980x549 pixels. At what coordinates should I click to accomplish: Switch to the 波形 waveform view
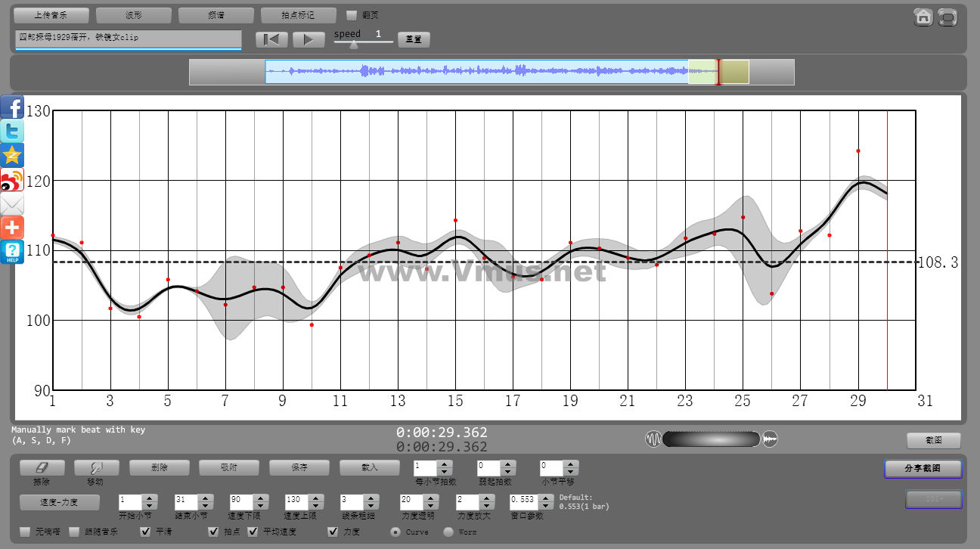coord(133,15)
